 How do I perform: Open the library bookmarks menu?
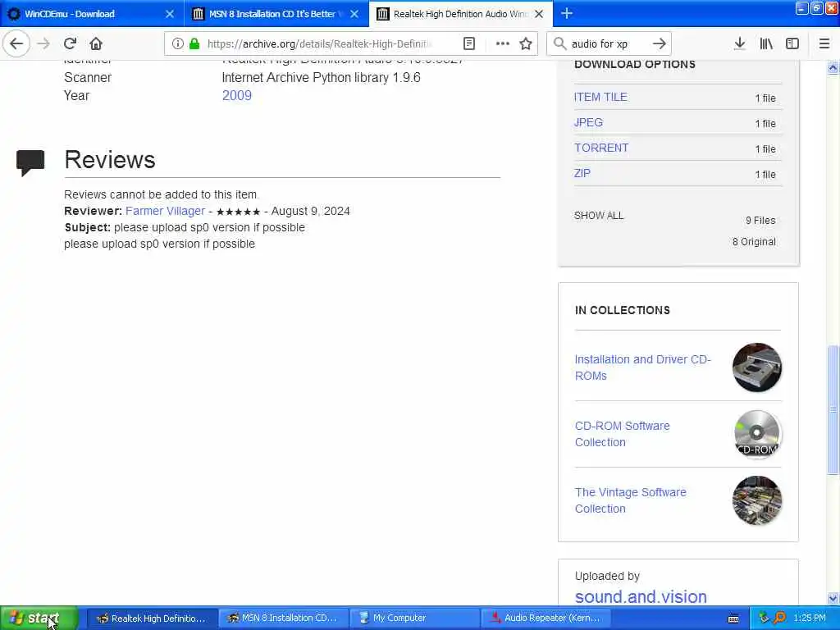click(x=766, y=43)
